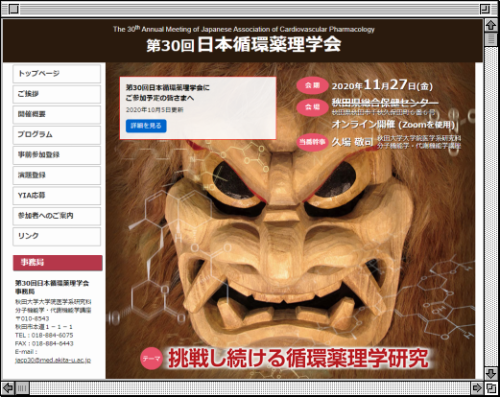Open the YIA応募 menu item

(57, 196)
